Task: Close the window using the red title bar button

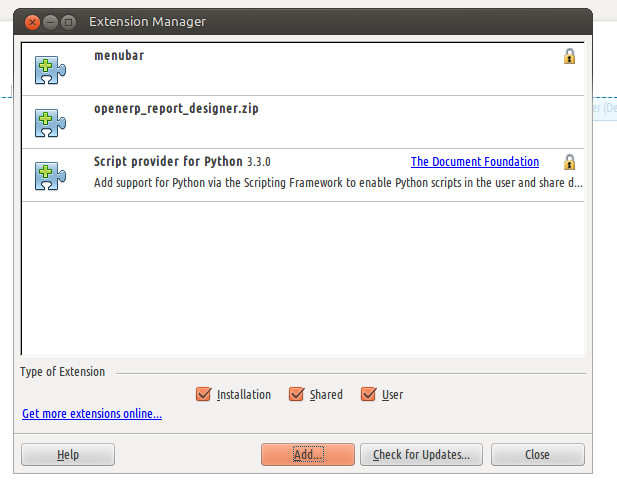Action: (32, 21)
